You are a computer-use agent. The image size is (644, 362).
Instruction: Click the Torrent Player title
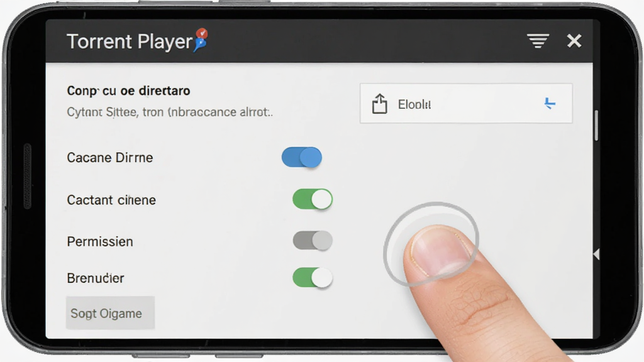pyautogui.click(x=130, y=41)
